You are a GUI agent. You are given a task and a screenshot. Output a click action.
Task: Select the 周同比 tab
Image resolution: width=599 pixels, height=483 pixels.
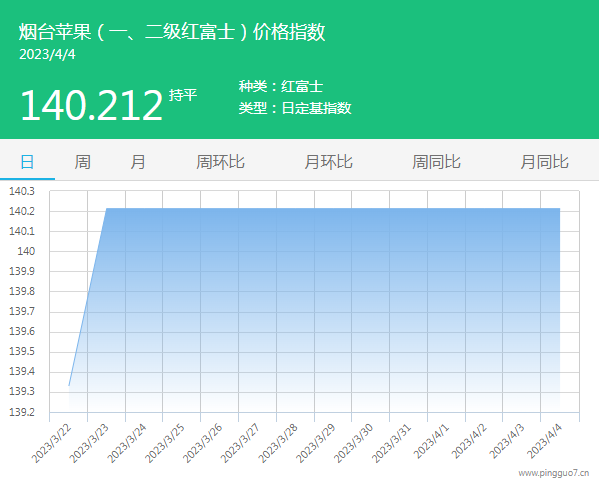point(436,162)
